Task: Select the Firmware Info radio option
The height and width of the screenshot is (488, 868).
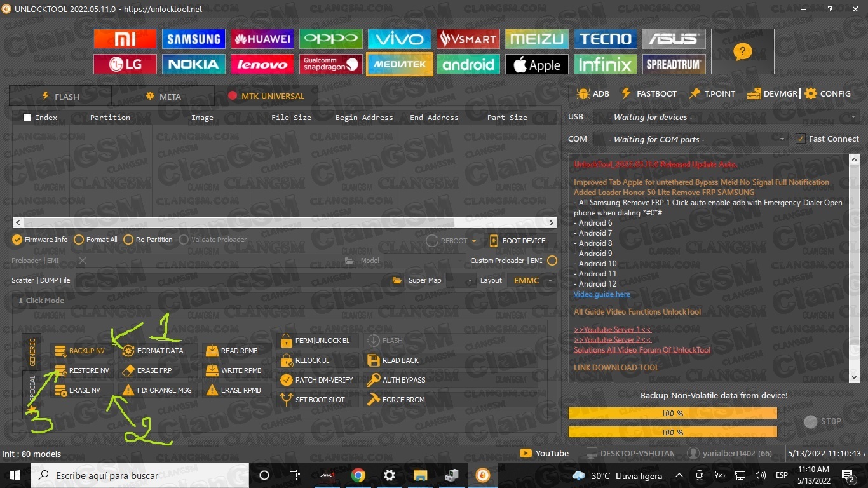Action: pos(39,240)
